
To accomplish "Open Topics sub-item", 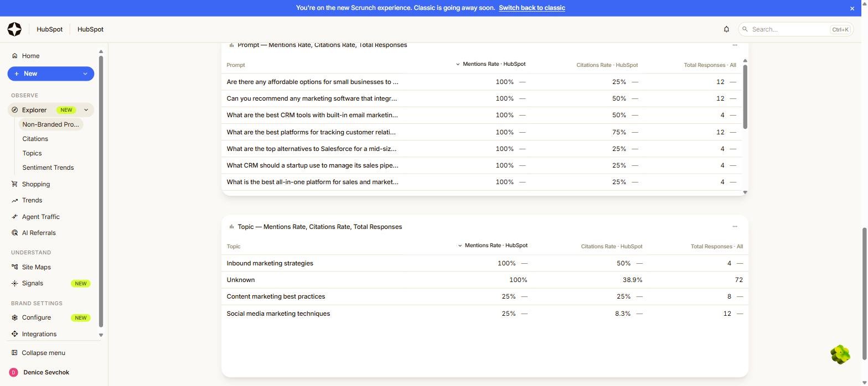I will coord(32,153).
